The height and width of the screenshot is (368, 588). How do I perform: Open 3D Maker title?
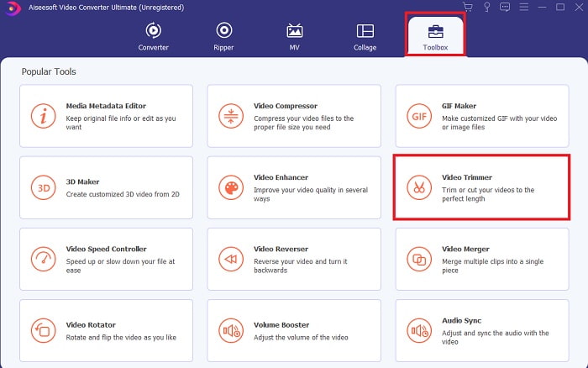82,181
